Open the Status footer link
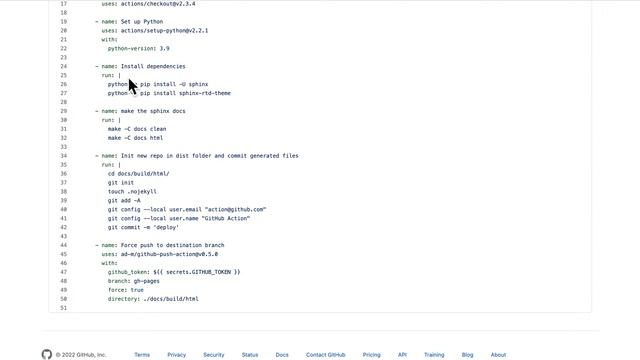The width and height of the screenshot is (640, 360). click(250, 355)
